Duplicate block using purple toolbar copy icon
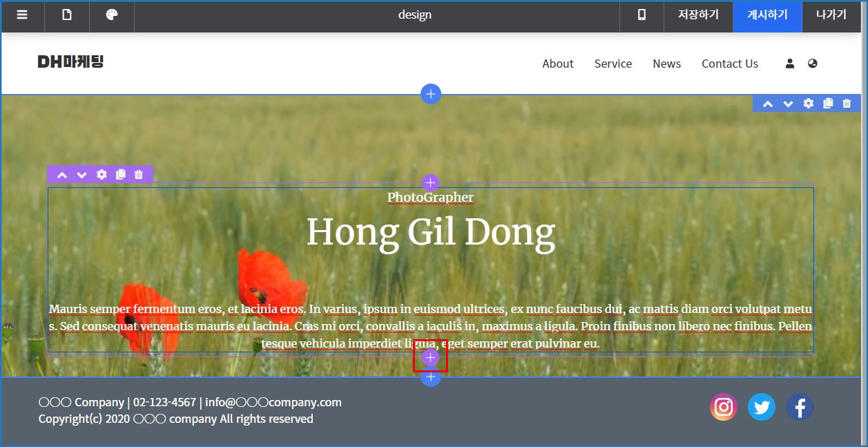The width and height of the screenshot is (868, 447). coord(121,175)
